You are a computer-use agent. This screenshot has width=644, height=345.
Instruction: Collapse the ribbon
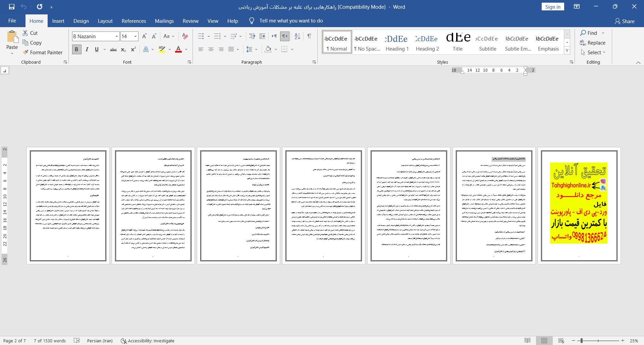[x=638, y=63]
